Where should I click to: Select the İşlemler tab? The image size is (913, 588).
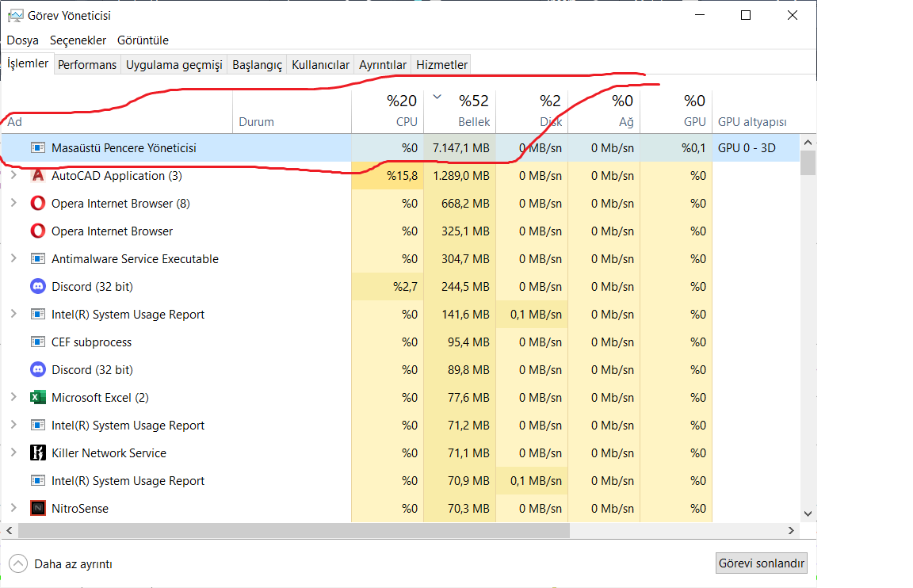[28, 63]
